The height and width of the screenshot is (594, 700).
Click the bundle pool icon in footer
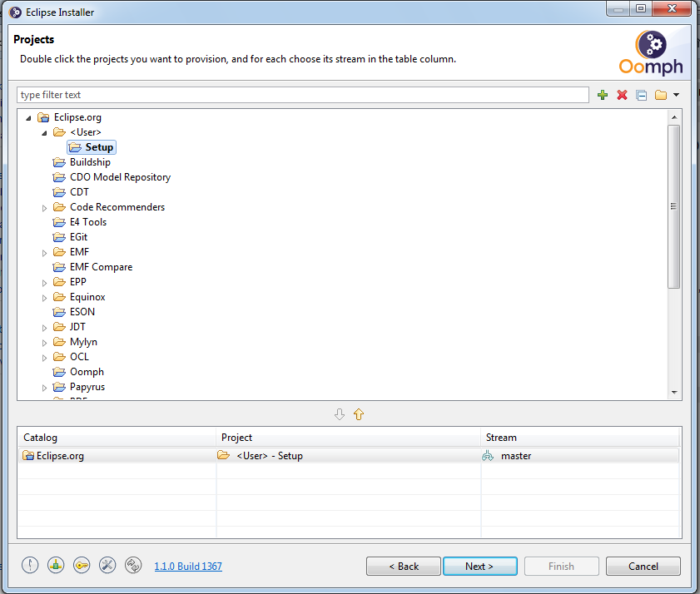[x=56, y=566]
